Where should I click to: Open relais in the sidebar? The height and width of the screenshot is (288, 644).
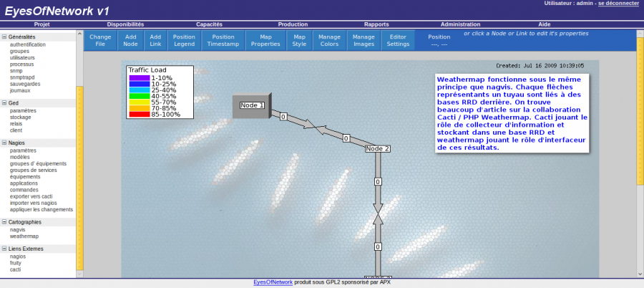tap(16, 124)
